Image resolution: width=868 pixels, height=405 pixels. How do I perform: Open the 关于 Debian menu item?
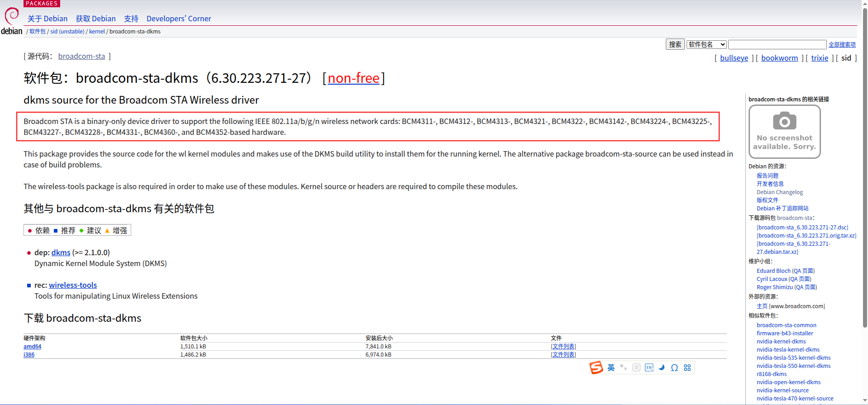[47, 19]
